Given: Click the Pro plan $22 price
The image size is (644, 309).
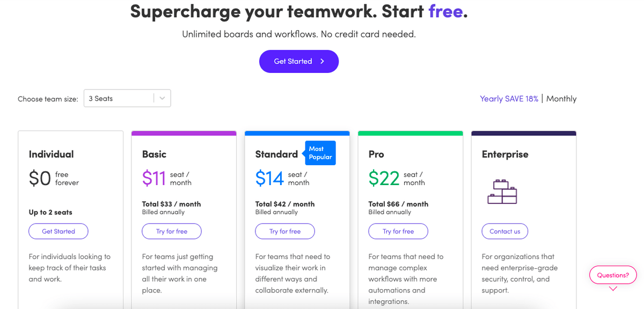Looking at the screenshot, I should 384,178.
